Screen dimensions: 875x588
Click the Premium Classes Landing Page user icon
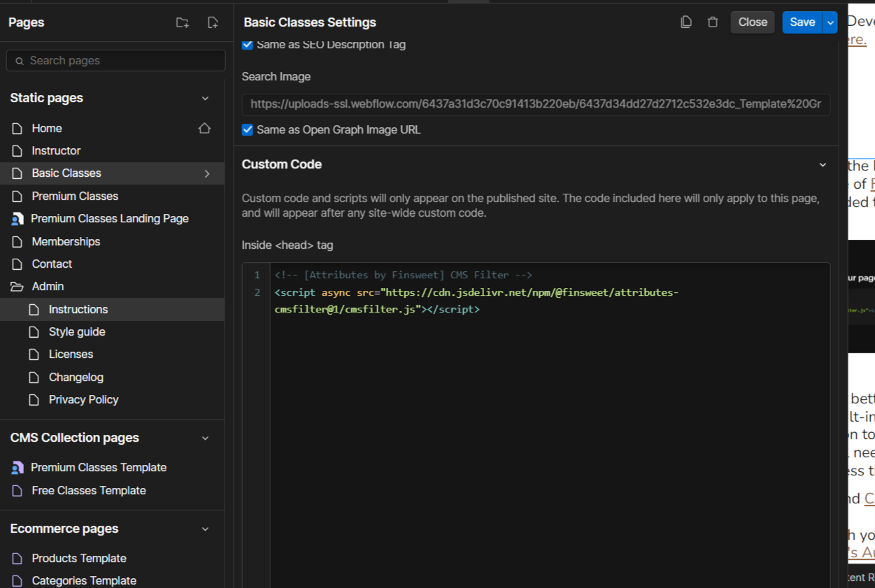17,219
